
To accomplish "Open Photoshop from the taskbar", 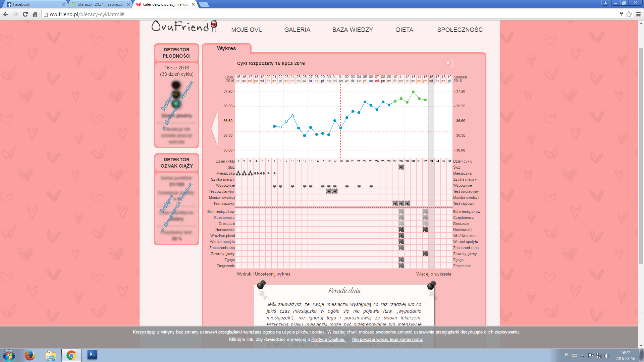I will tap(92, 355).
